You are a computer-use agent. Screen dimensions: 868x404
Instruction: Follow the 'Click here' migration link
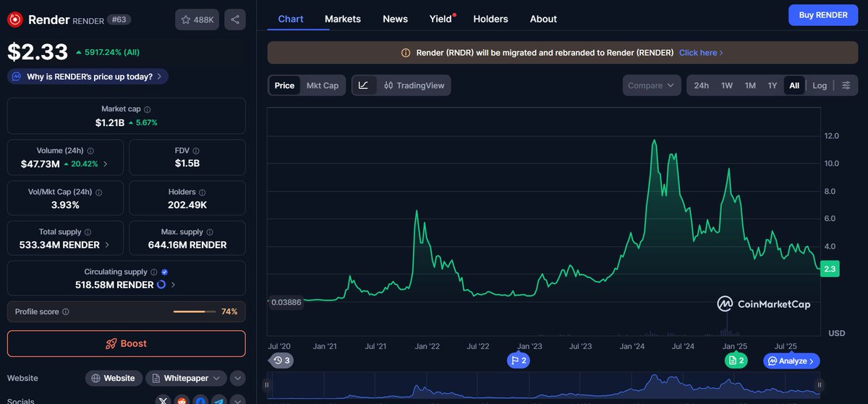coord(701,53)
